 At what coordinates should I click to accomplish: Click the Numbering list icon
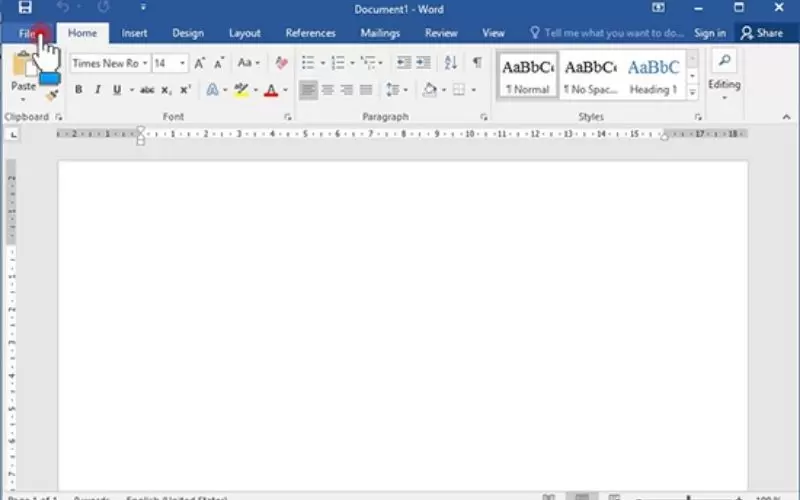click(338, 63)
